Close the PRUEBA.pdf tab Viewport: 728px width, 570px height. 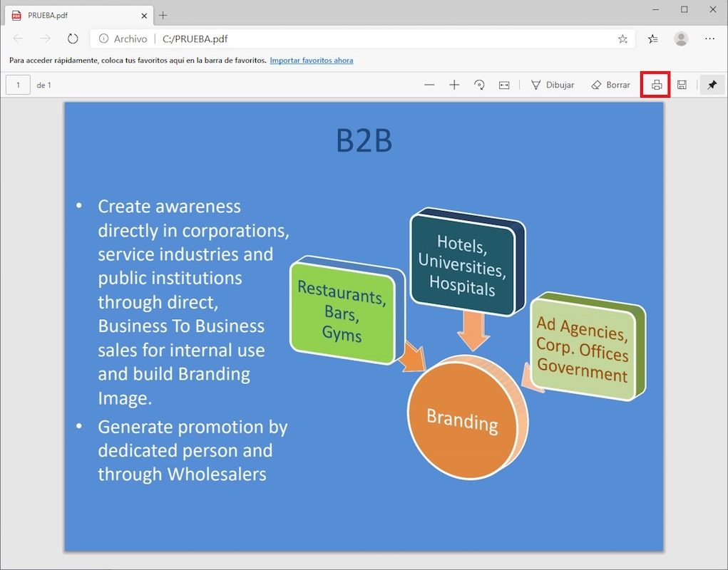click(x=144, y=15)
